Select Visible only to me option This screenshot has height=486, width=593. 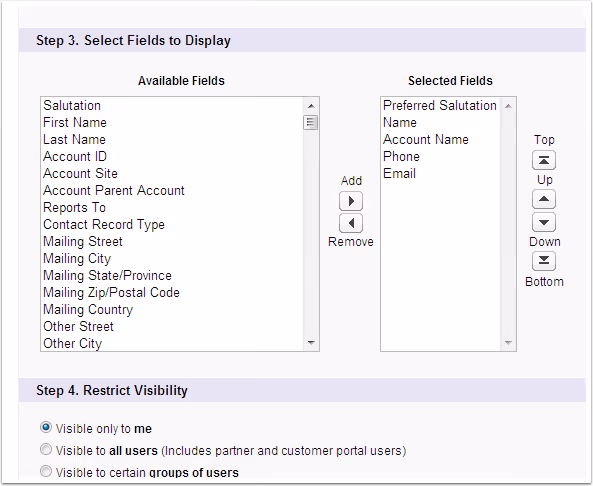point(46,428)
